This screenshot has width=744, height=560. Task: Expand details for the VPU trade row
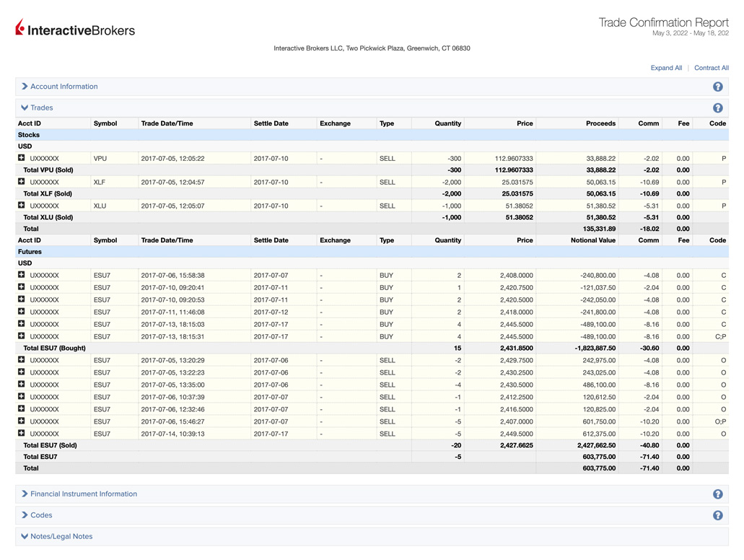pyautogui.click(x=22, y=158)
